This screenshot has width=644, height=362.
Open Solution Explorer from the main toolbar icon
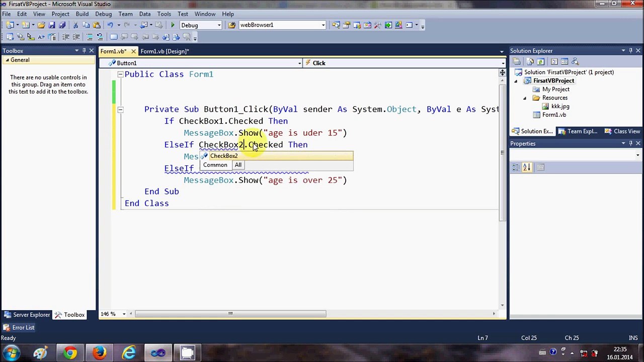pos(336,25)
